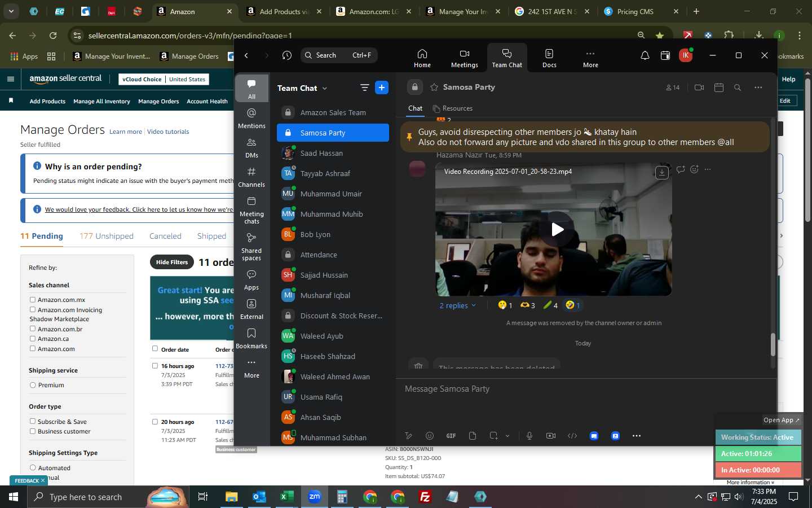Image resolution: width=812 pixels, height=508 pixels.
Task: Open Video tutorials link
Action: point(168,132)
